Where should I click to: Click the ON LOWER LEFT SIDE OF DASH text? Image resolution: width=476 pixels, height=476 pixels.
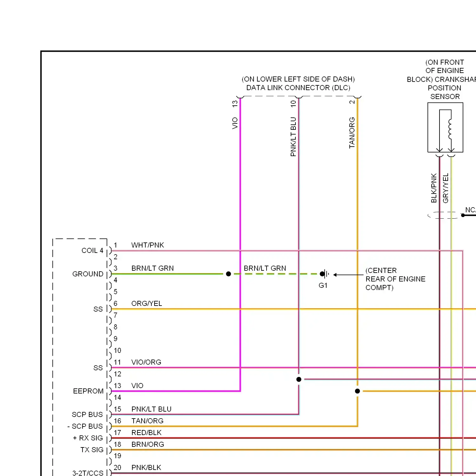pos(298,79)
